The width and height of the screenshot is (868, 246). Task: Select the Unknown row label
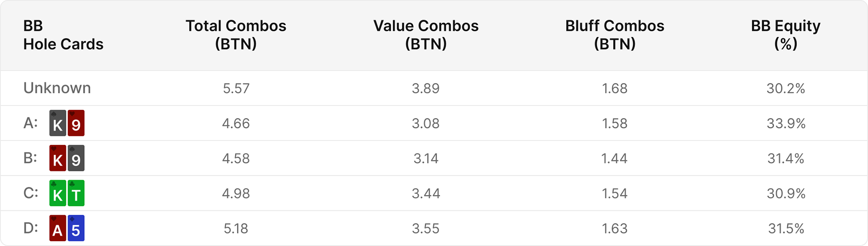tap(57, 88)
